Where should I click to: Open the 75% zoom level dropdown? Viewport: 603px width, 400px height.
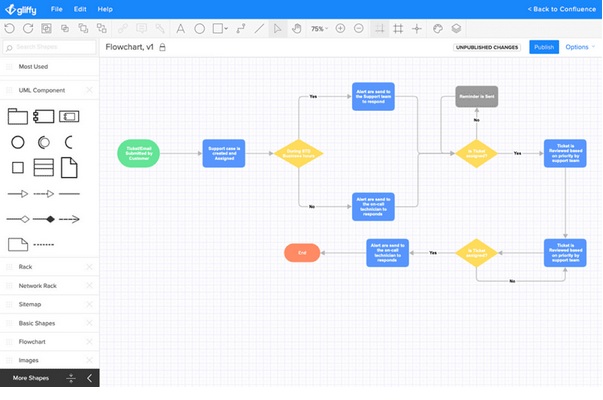pyautogui.click(x=320, y=28)
